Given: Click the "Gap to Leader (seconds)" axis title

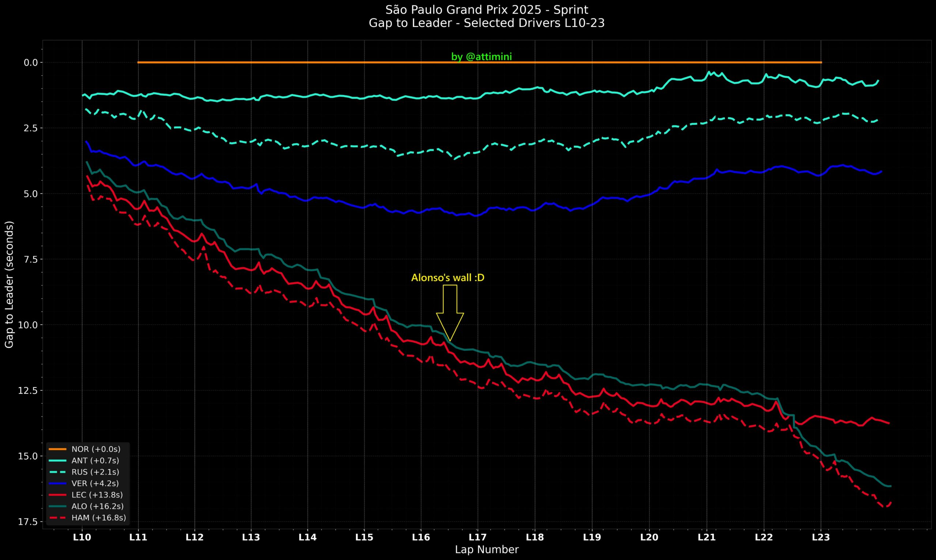Looking at the screenshot, I should [x=9, y=285].
